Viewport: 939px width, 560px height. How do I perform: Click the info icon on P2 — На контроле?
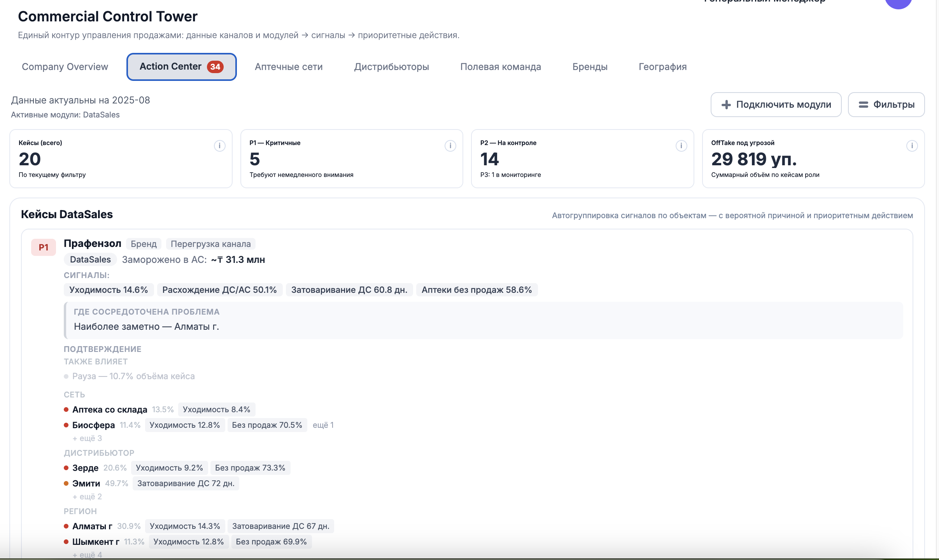pos(680,145)
